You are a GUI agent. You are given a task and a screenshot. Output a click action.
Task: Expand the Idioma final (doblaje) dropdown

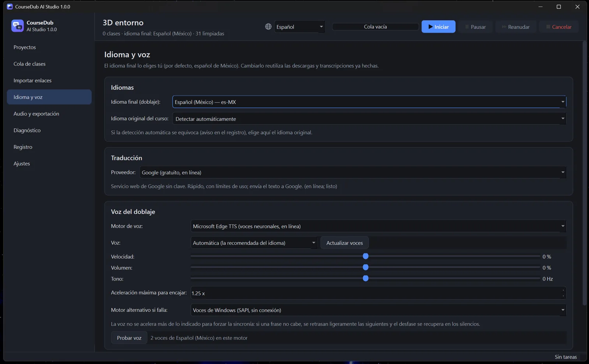pos(369,102)
